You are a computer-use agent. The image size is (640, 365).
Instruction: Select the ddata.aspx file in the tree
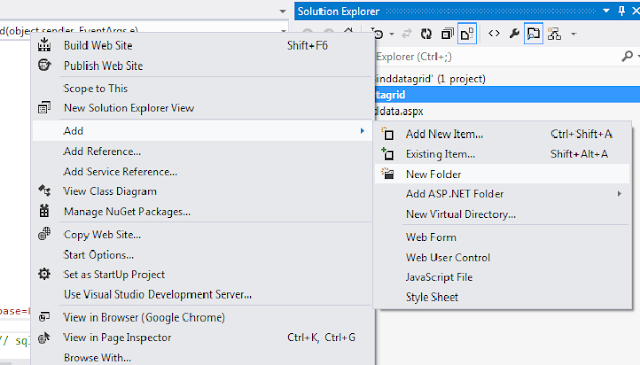click(x=400, y=111)
